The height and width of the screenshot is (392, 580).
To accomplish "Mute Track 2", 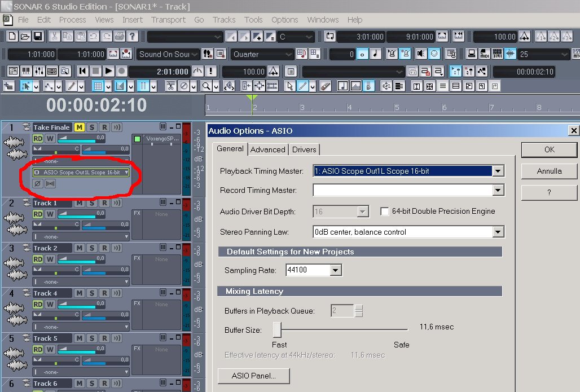I will click(x=79, y=248).
